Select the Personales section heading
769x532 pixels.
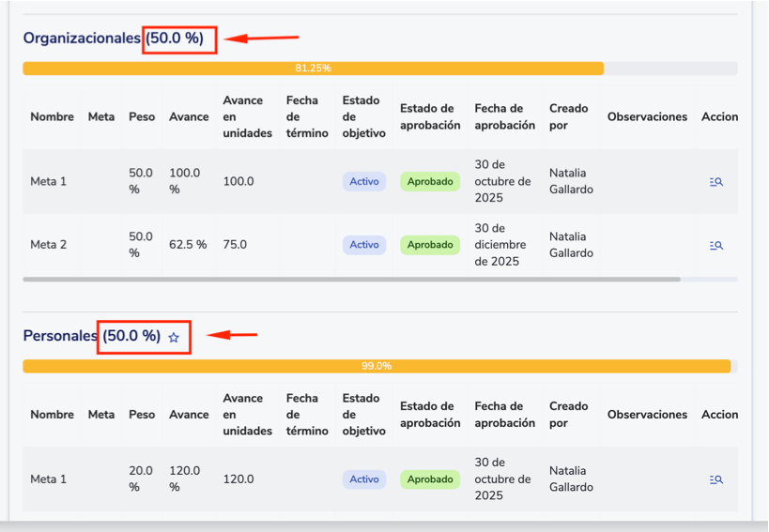coord(60,336)
